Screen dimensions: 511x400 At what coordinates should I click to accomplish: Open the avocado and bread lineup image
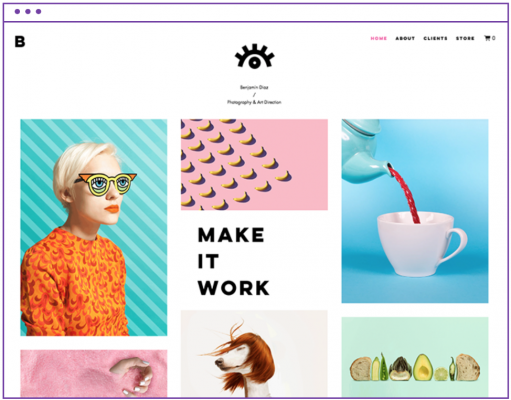[x=415, y=357]
